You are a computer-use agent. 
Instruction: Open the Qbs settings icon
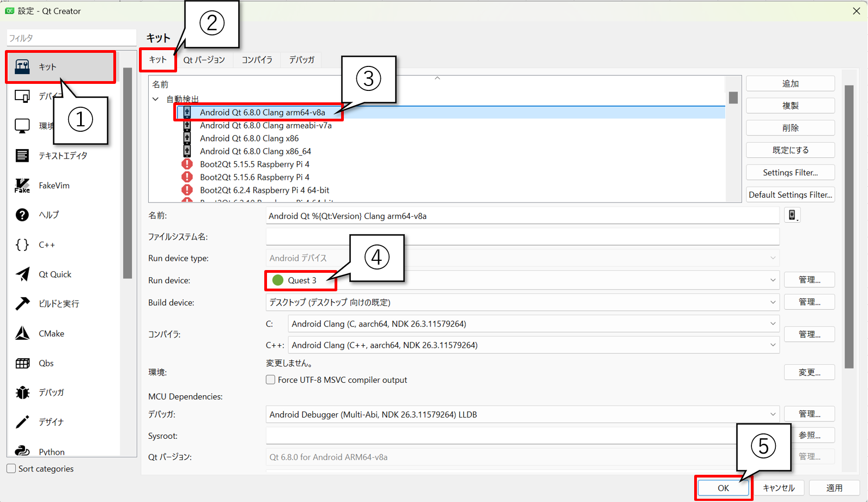pos(22,363)
